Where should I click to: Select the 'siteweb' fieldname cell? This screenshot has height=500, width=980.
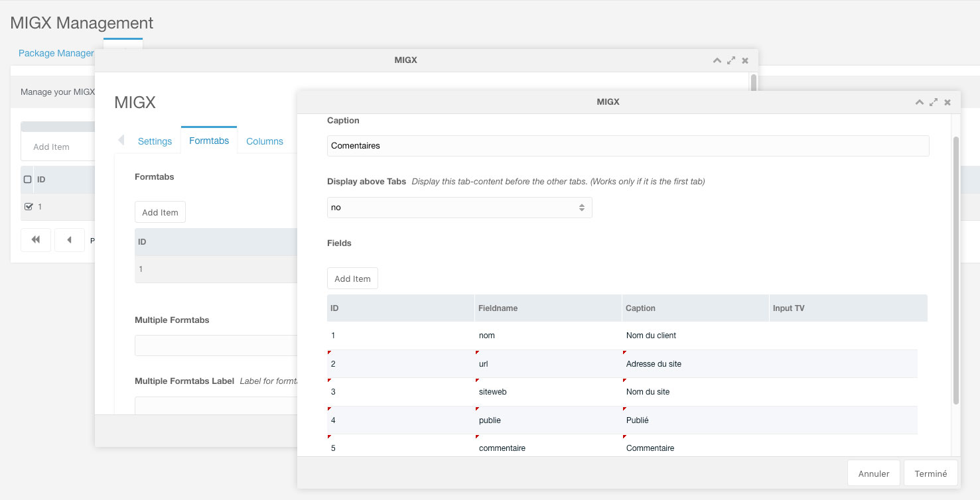[x=548, y=392]
